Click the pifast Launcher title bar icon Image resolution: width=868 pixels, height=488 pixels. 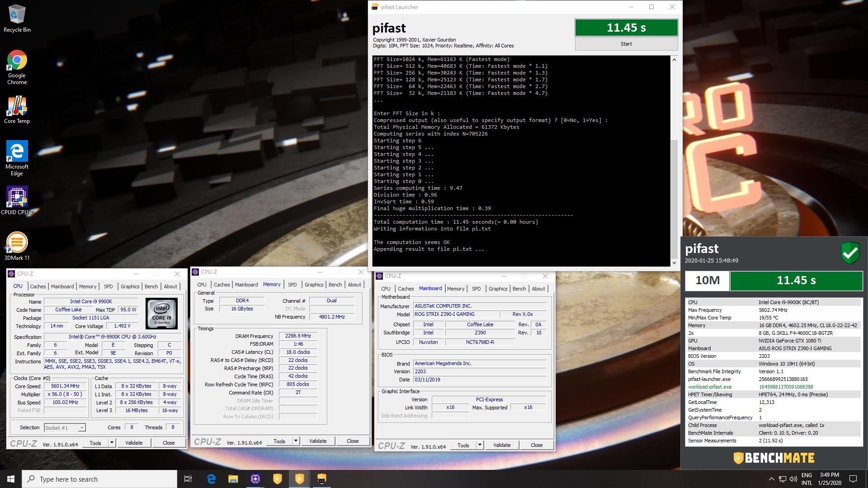point(375,7)
